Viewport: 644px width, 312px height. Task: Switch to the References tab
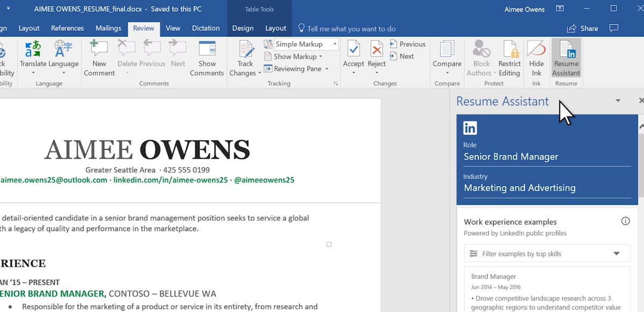(x=67, y=28)
